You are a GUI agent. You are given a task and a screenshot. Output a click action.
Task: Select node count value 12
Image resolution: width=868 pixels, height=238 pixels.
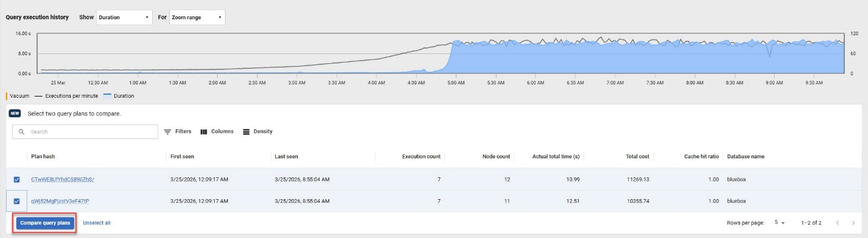point(507,180)
